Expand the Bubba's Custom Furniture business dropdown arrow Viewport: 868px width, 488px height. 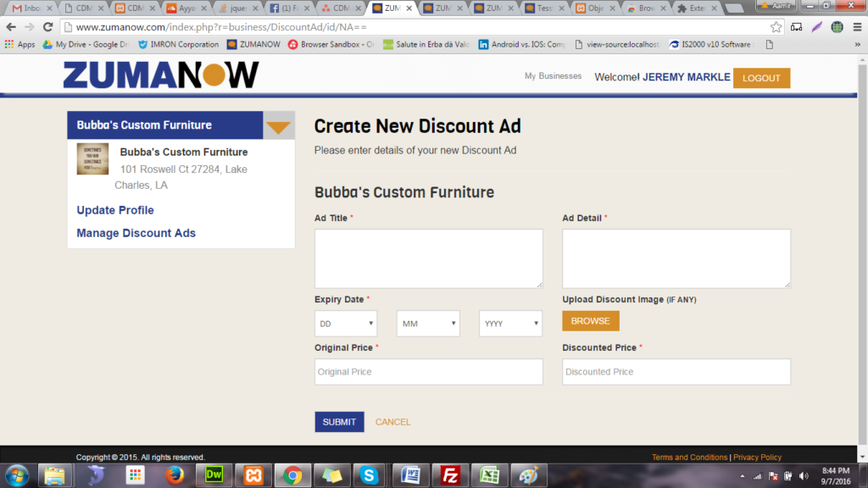tap(278, 127)
